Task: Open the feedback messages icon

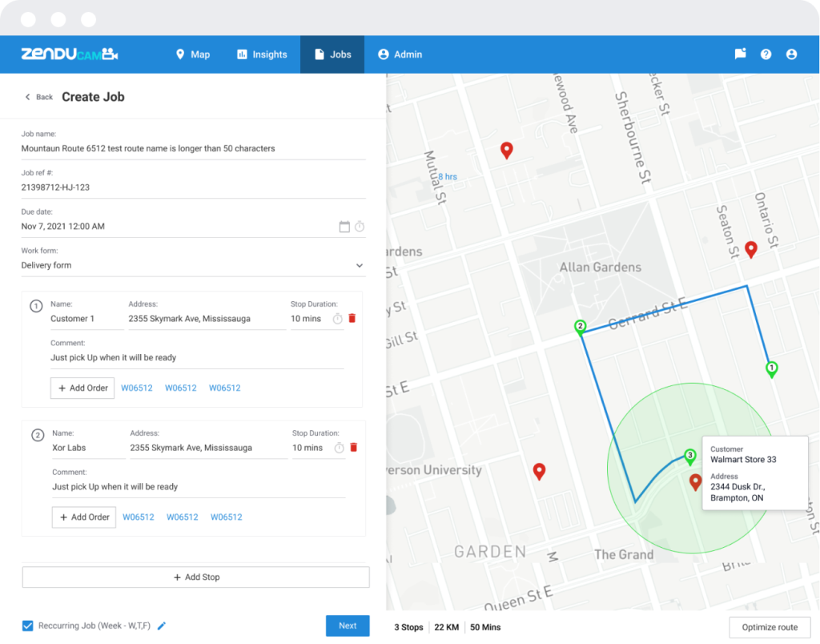Action: coord(740,54)
